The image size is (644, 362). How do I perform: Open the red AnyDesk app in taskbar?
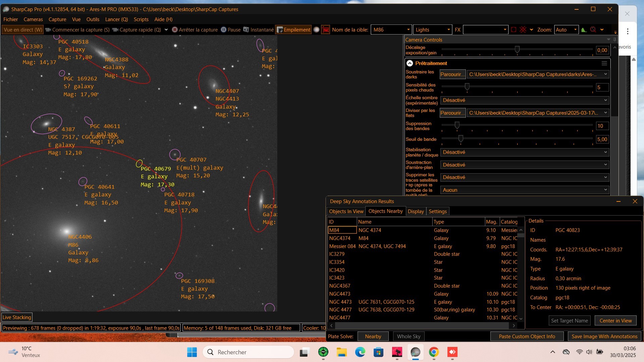click(452, 352)
